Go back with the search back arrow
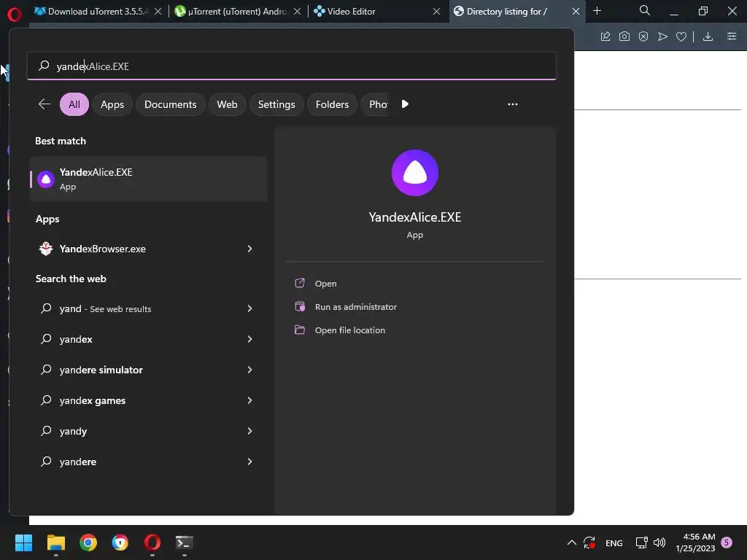This screenshot has height=560, width=747. pyautogui.click(x=44, y=104)
